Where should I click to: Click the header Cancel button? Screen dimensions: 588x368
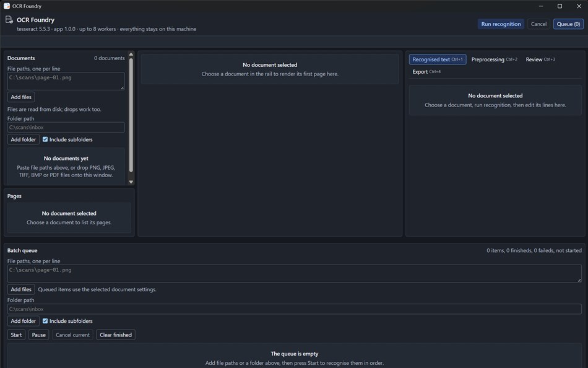point(538,24)
